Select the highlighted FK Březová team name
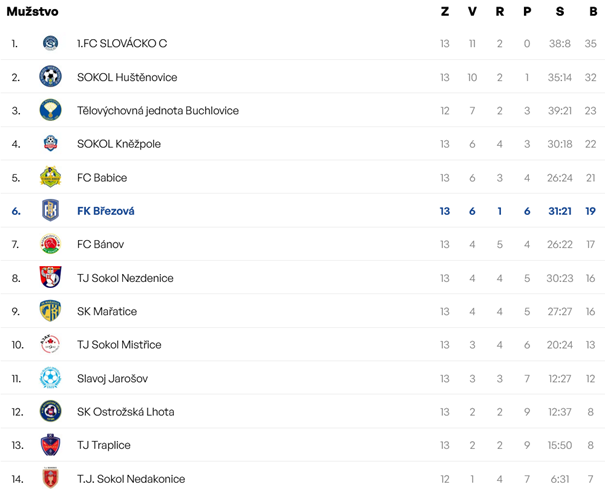 click(x=106, y=211)
